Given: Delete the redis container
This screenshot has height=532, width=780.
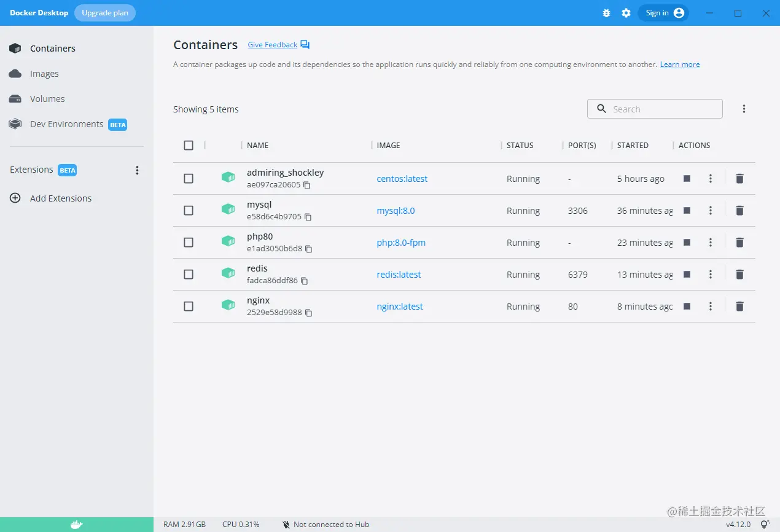Looking at the screenshot, I should [x=739, y=274].
